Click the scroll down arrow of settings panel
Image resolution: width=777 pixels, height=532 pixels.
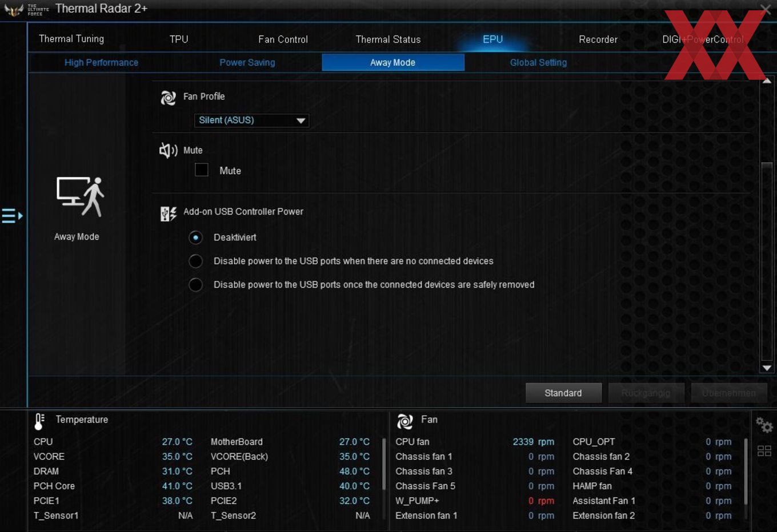point(767,368)
